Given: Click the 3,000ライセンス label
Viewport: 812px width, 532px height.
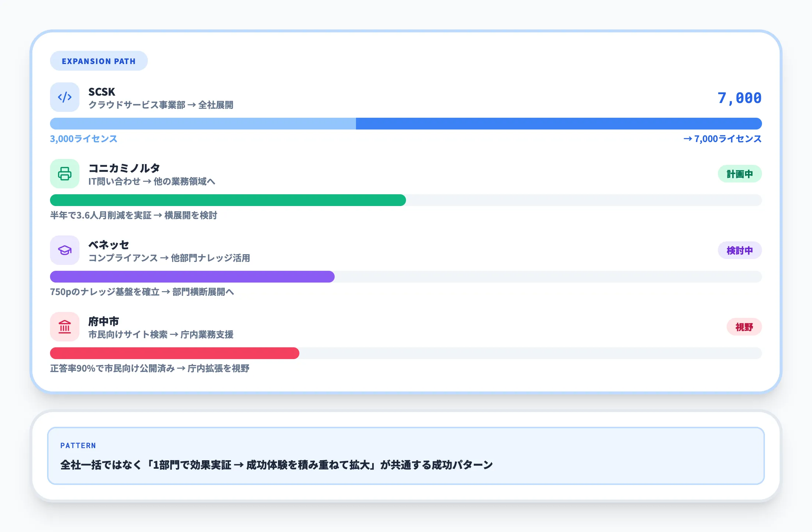Looking at the screenshot, I should coord(83,139).
